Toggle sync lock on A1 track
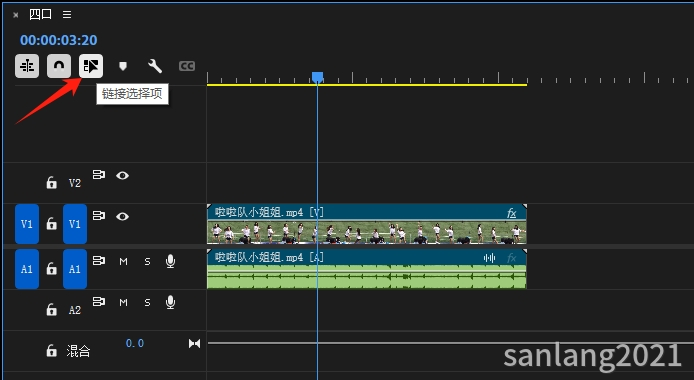 tap(99, 261)
